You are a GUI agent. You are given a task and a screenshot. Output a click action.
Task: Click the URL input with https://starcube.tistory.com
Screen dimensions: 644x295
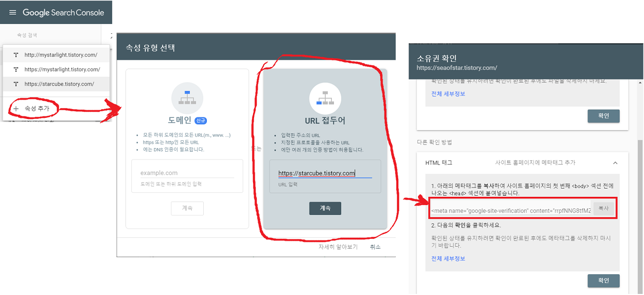point(325,173)
